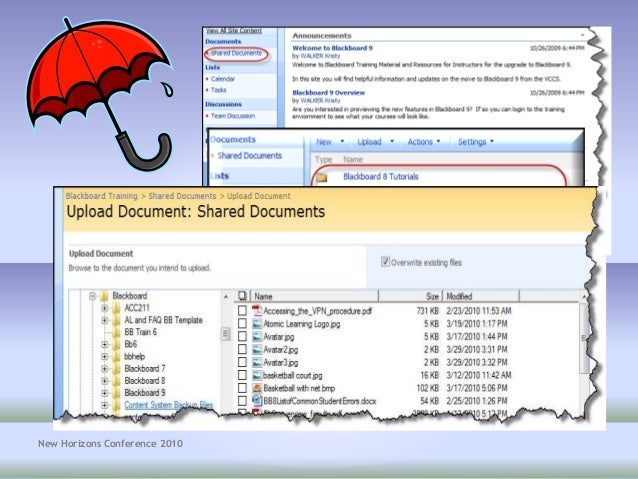638x479 pixels.
Task: Click the Blackboard 8 folder icon
Action: pyautogui.click(x=116, y=381)
